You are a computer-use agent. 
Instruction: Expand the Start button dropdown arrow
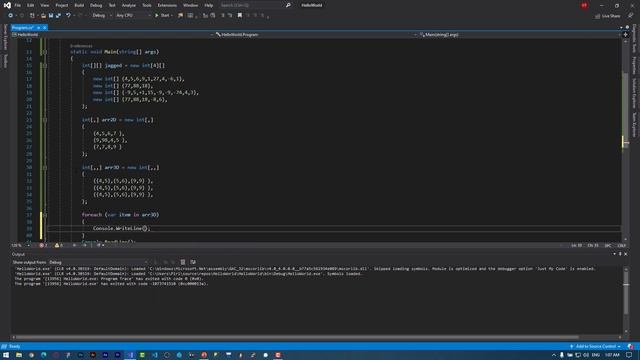pyautogui.click(x=172, y=16)
